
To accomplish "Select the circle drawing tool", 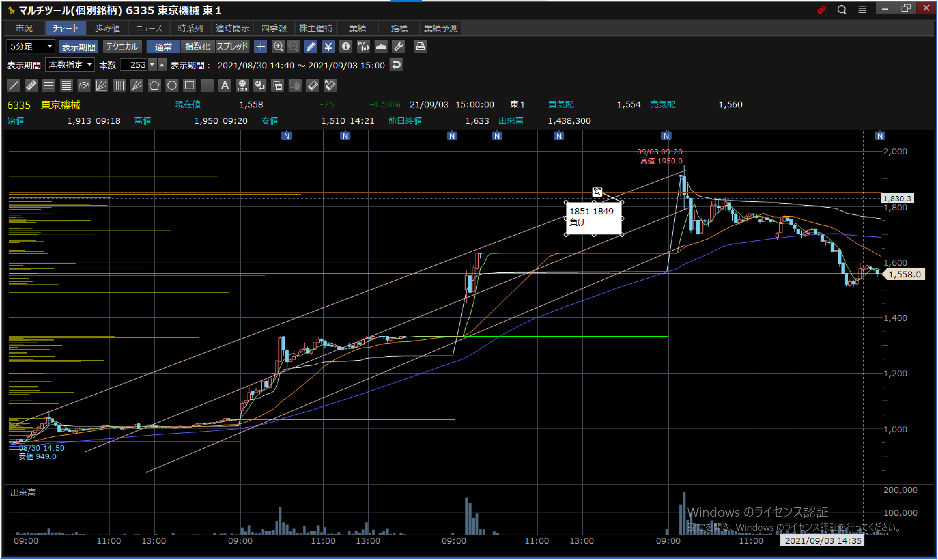I will [172, 85].
